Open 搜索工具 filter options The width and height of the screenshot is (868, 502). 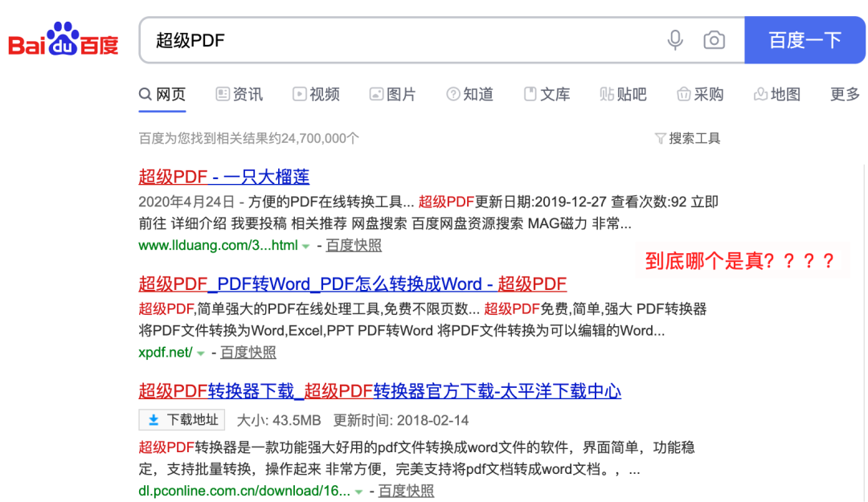point(687,138)
